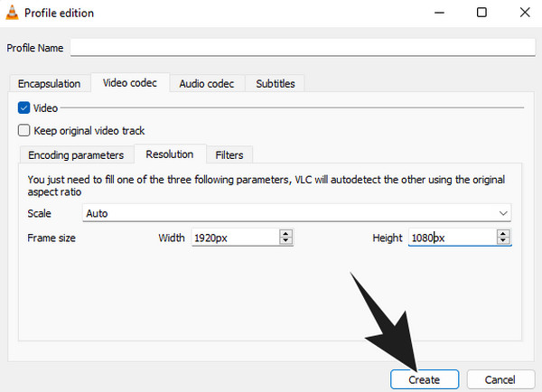Screen dimensions: 542x392
Task: Click the VLC cone icon in title bar
Action: click(12, 13)
